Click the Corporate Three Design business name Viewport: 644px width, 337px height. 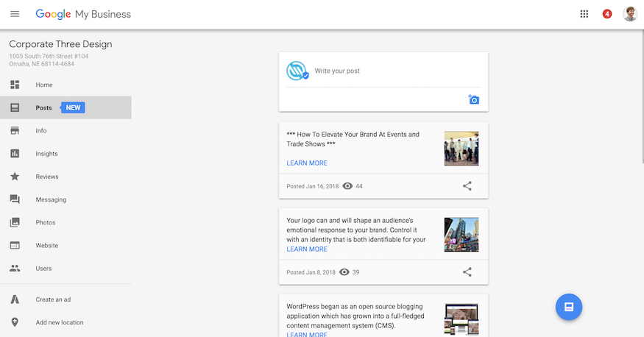tap(60, 44)
